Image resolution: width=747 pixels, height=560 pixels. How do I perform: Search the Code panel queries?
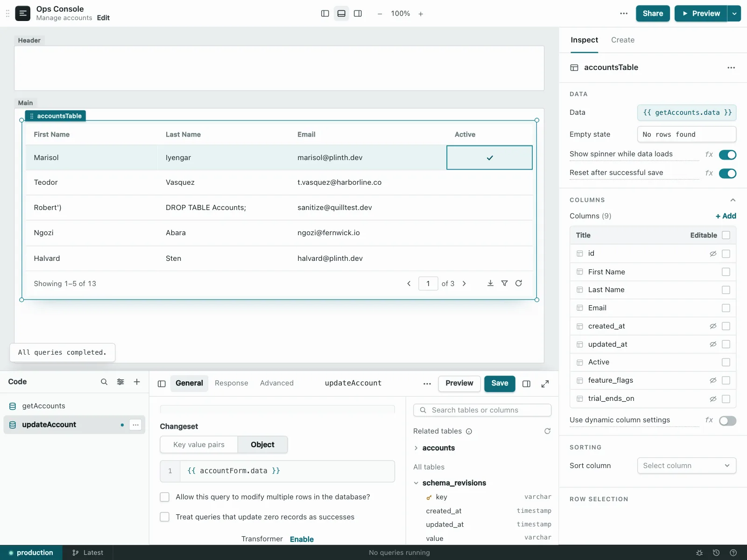pos(104,382)
